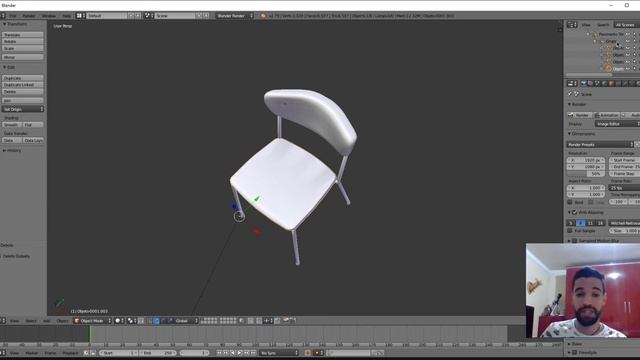Open the Render menu in top bar
The image size is (640, 360).
point(29,16)
